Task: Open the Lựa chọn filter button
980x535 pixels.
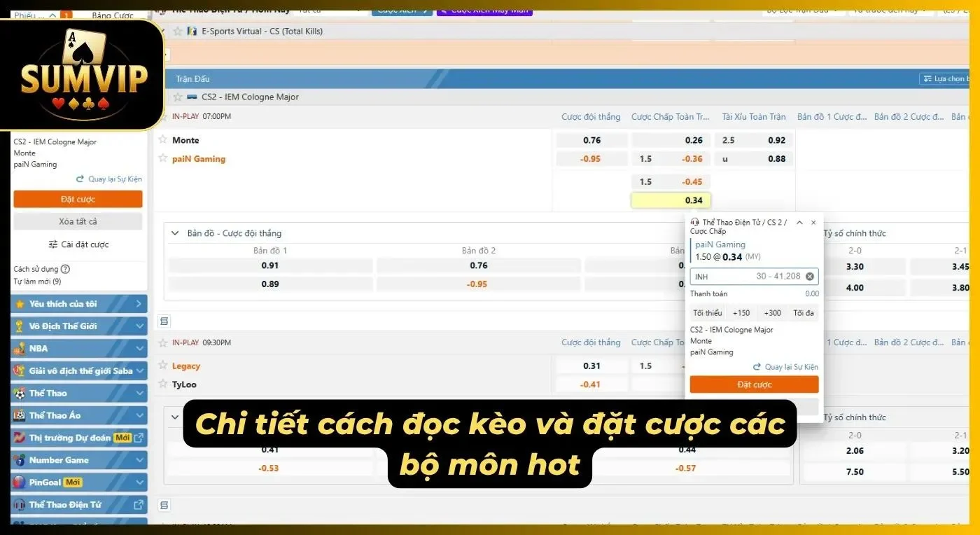Action: click(945, 78)
